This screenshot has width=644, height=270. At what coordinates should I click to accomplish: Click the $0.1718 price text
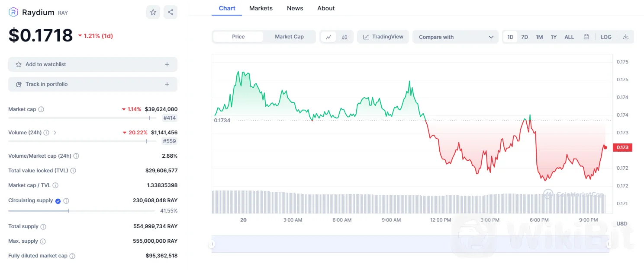tap(41, 35)
